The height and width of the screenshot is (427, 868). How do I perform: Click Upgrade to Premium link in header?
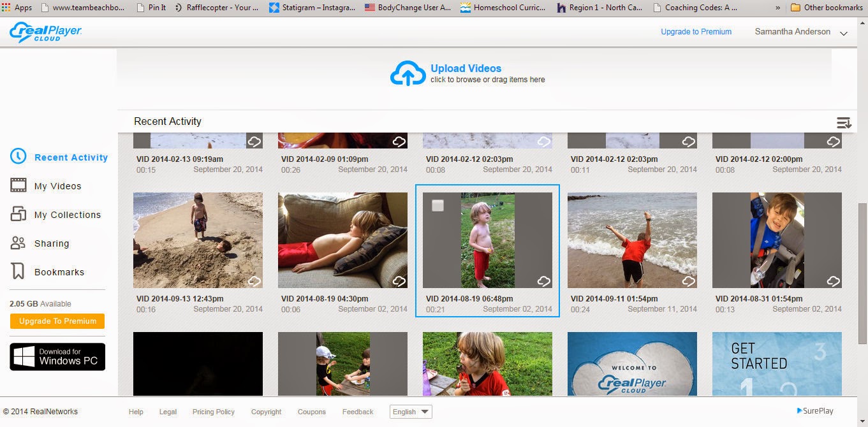coord(696,32)
